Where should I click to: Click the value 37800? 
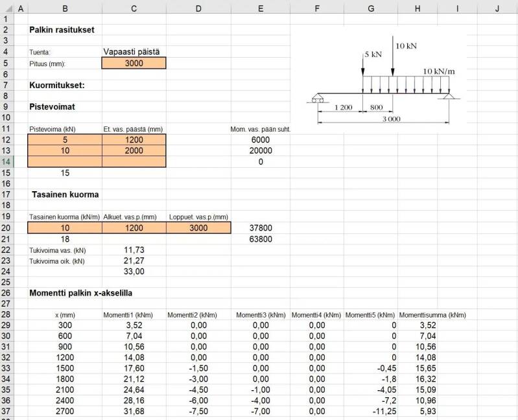click(261, 228)
